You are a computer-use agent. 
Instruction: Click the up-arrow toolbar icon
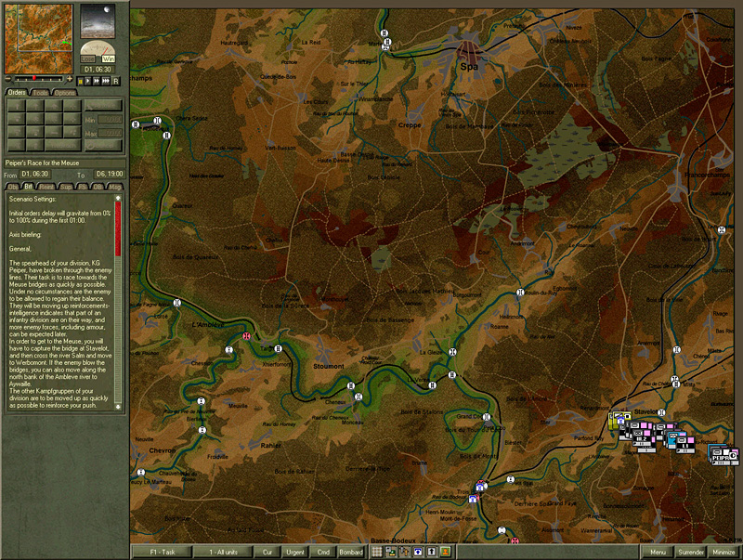click(432, 552)
